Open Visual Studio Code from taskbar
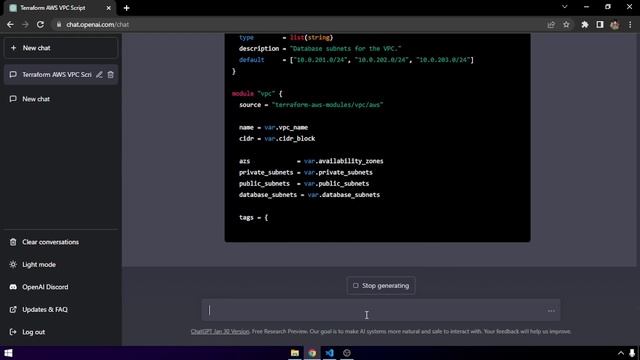Viewport: 640px width, 360px height. (329, 353)
